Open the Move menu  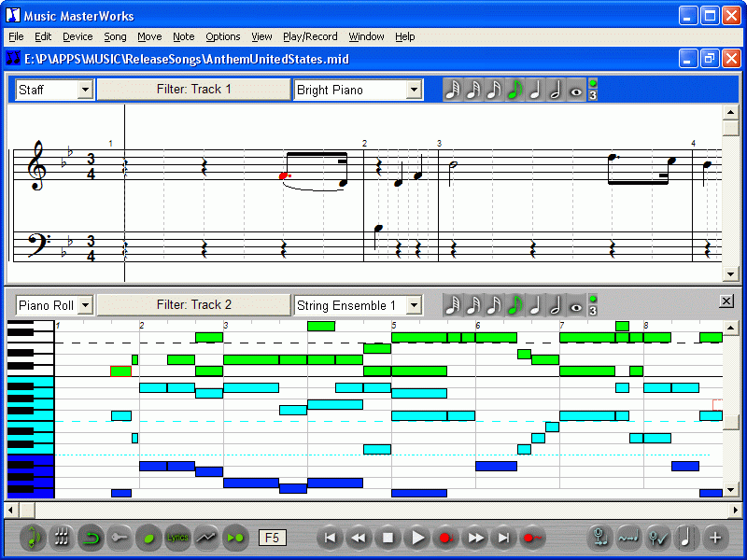149,36
